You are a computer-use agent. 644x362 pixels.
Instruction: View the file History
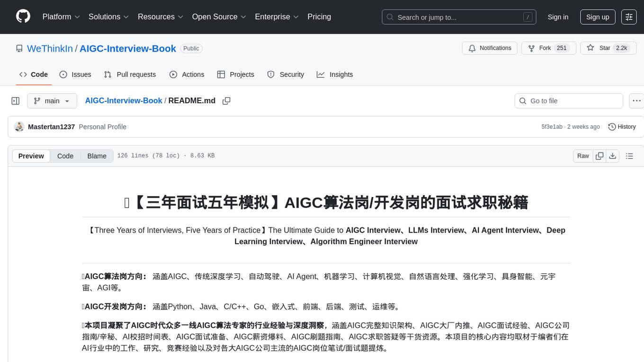click(x=622, y=127)
